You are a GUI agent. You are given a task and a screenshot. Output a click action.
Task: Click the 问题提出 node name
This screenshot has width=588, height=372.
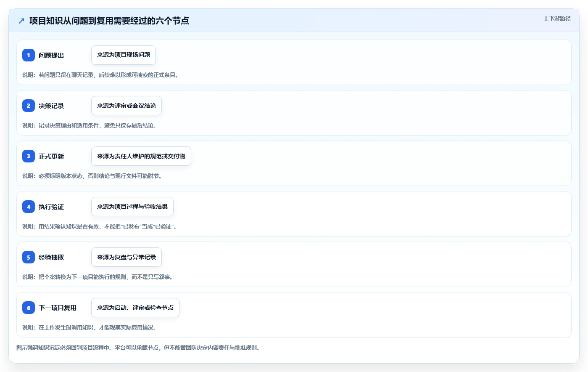[51, 55]
